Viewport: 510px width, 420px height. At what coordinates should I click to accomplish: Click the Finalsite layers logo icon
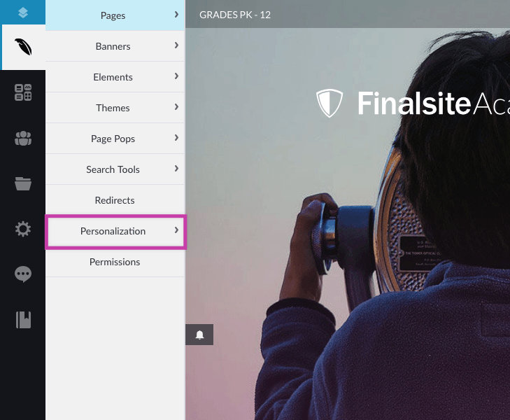23,13
